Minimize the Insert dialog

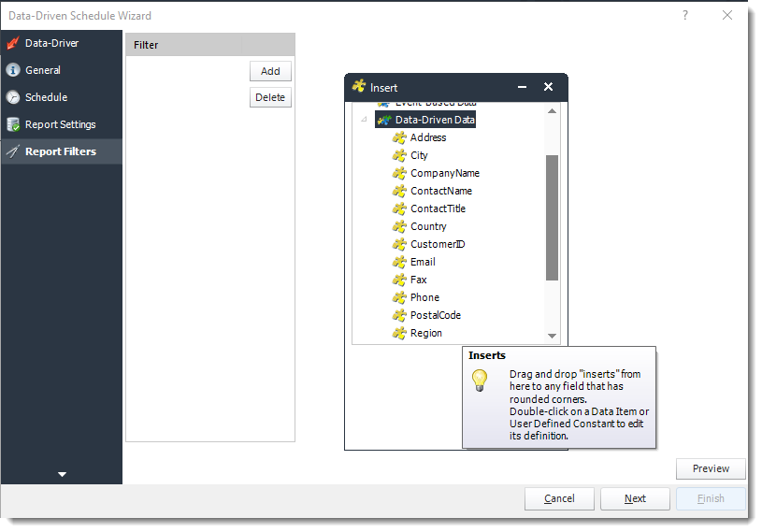(x=522, y=87)
